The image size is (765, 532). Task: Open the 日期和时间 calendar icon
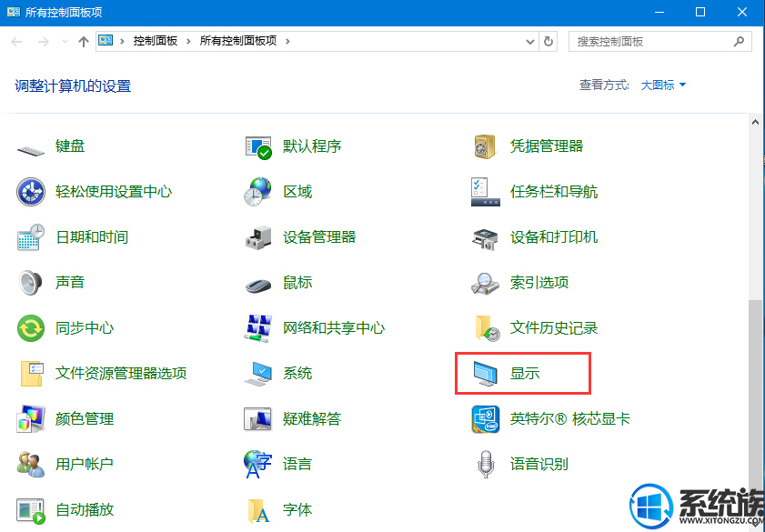pos(31,237)
